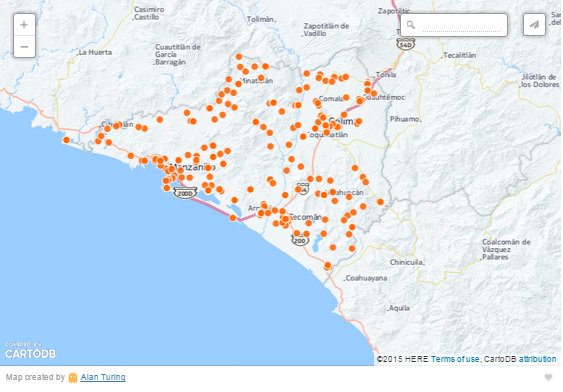Viewport: 563px width, 392px height.
Task: Click the 200 highway shield near Tecomán
Action: tap(300, 241)
